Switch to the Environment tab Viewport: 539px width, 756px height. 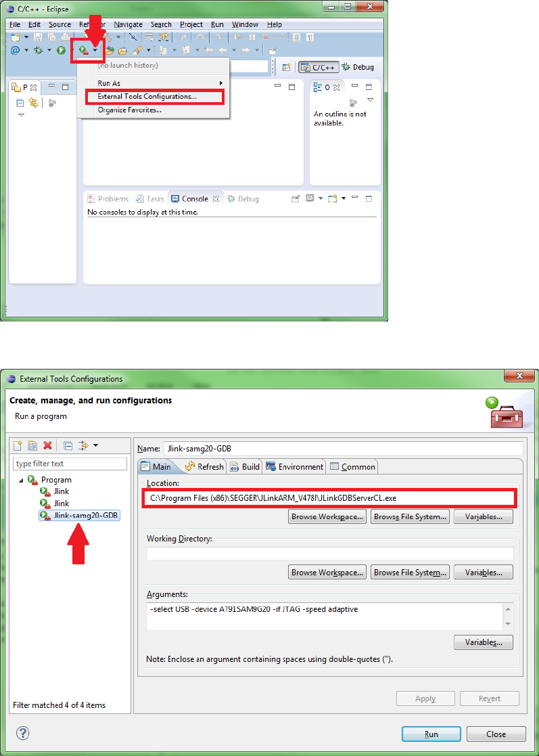295,467
